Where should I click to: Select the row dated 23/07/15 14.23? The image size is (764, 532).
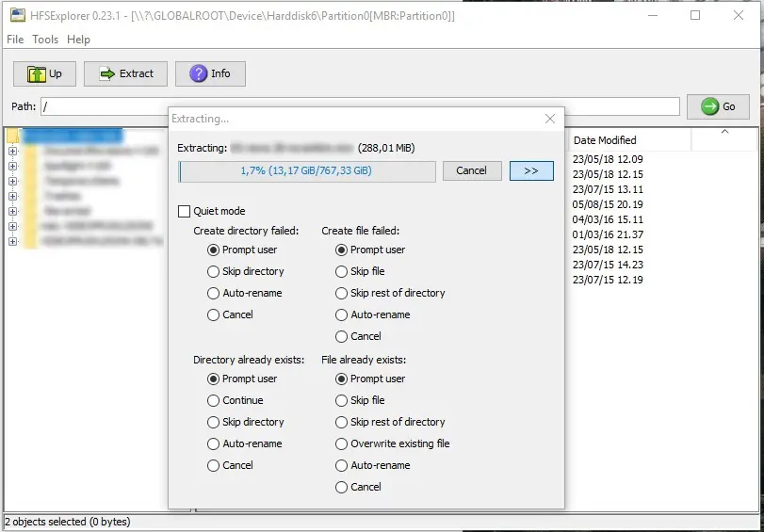tap(608, 265)
